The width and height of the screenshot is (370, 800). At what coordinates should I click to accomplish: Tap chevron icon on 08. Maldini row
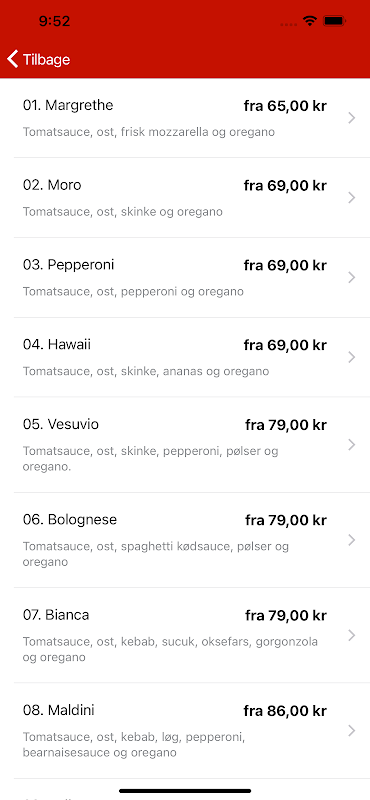tap(352, 731)
